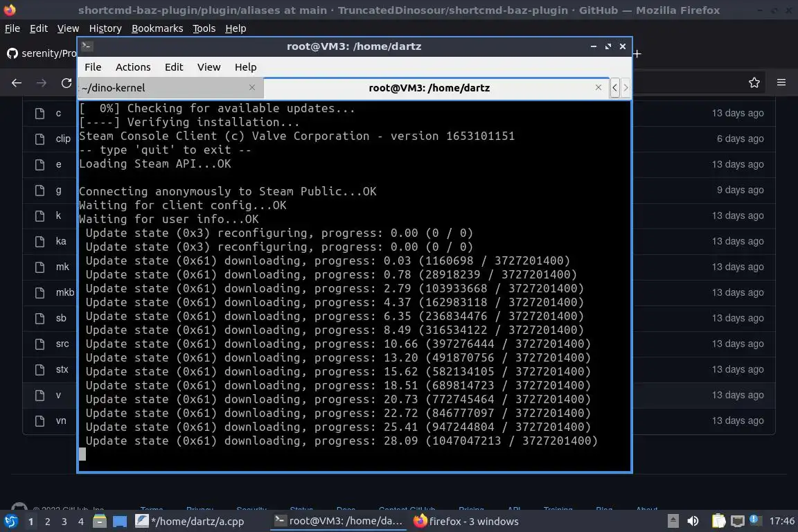
Task: Open Firefox Bookmarks menu
Action: pyautogui.click(x=157, y=28)
